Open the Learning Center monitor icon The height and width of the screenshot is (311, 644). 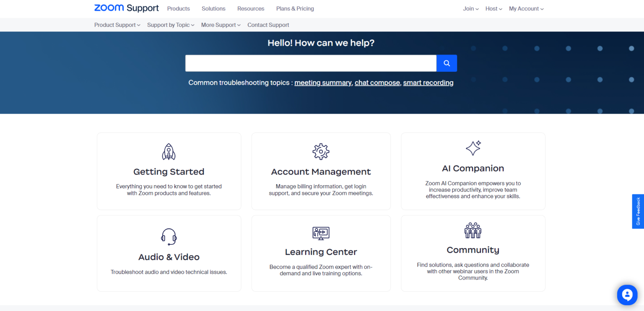[x=321, y=233]
